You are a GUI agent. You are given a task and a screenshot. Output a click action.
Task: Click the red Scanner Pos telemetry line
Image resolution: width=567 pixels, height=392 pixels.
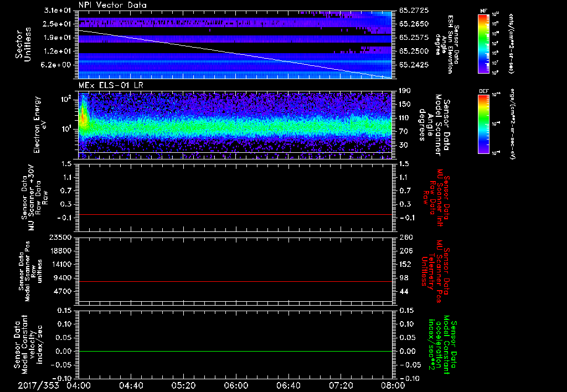click(235, 282)
